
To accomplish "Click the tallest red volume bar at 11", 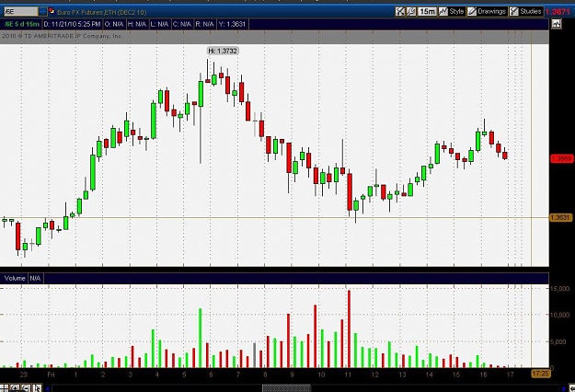I will click(x=349, y=329).
